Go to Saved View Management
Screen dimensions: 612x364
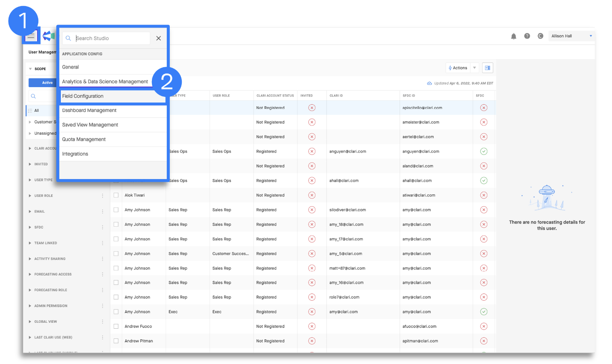click(113, 125)
